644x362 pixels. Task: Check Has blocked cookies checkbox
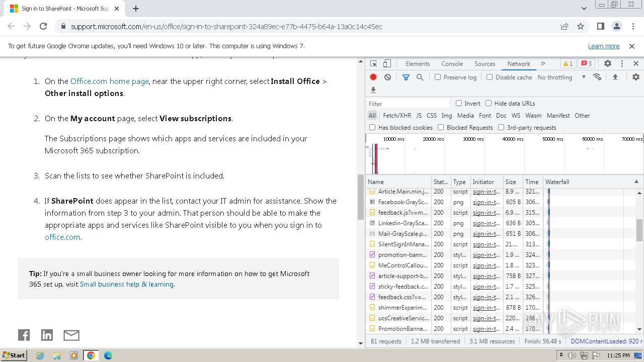pos(372,127)
